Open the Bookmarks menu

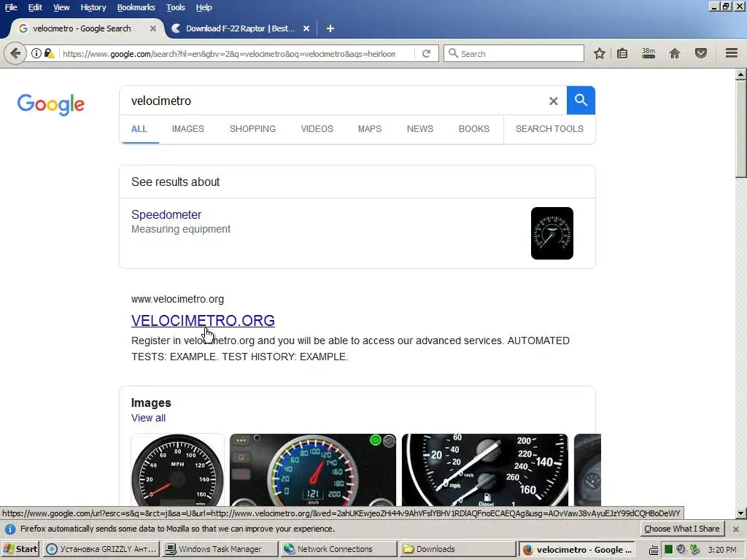tap(136, 7)
